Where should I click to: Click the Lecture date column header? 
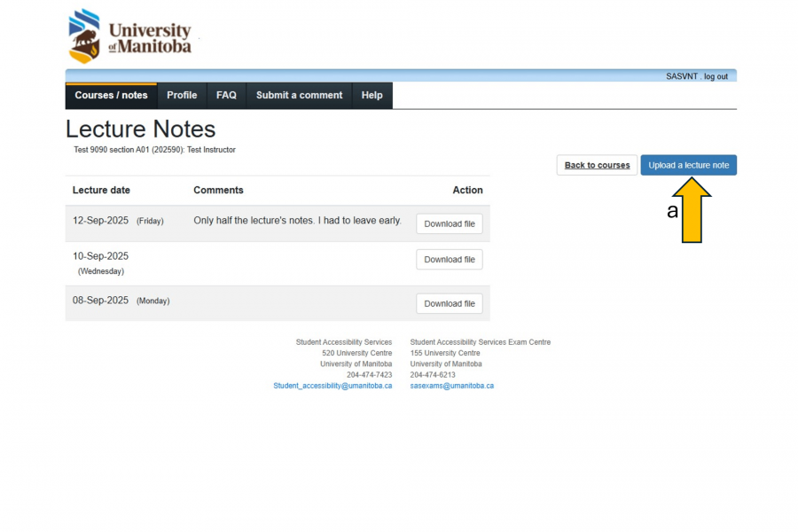tap(100, 190)
